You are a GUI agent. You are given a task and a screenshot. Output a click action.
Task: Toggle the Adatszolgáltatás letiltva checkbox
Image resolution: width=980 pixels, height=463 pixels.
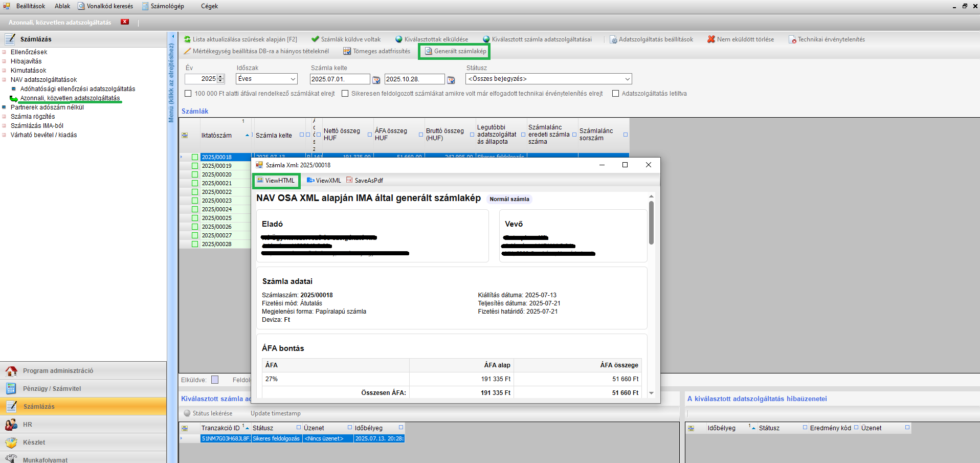coord(615,94)
